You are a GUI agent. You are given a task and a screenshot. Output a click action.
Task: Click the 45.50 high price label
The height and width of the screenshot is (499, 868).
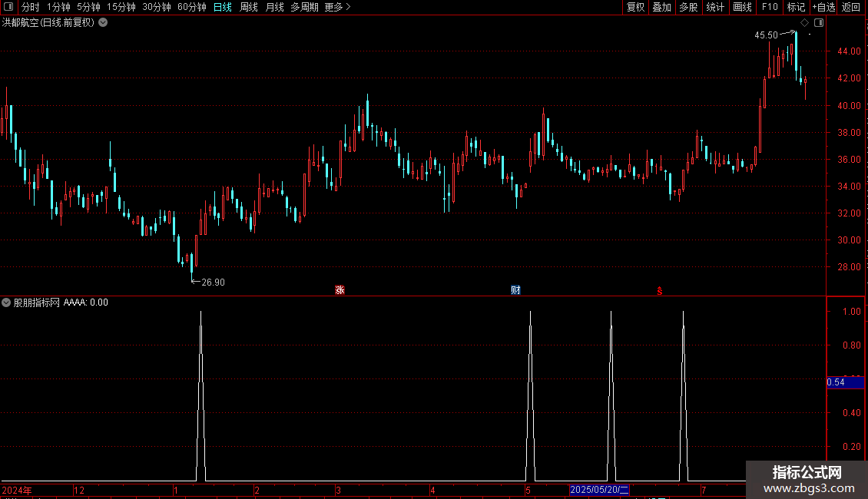766,35
